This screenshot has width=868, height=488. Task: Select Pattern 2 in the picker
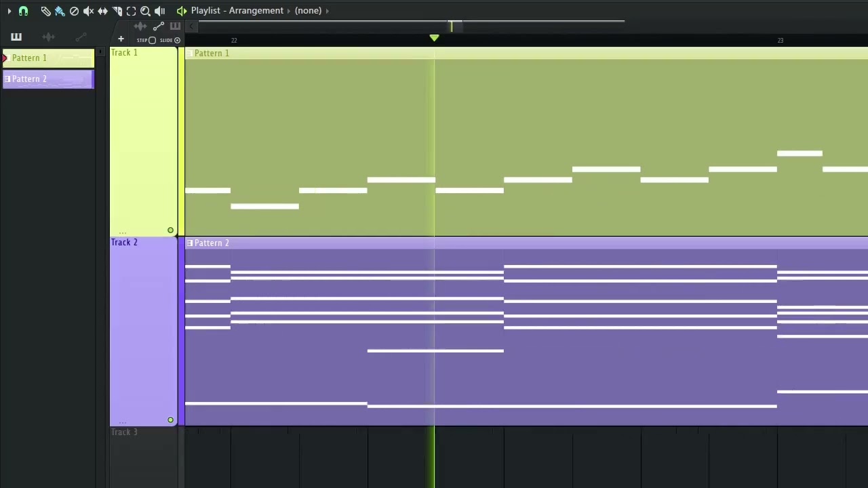[x=48, y=79]
